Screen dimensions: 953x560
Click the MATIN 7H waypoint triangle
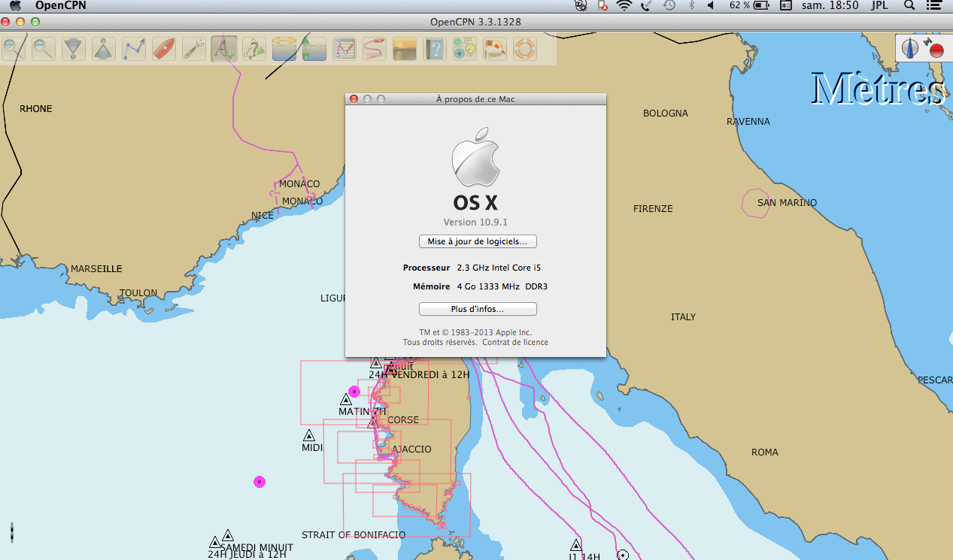(x=347, y=399)
